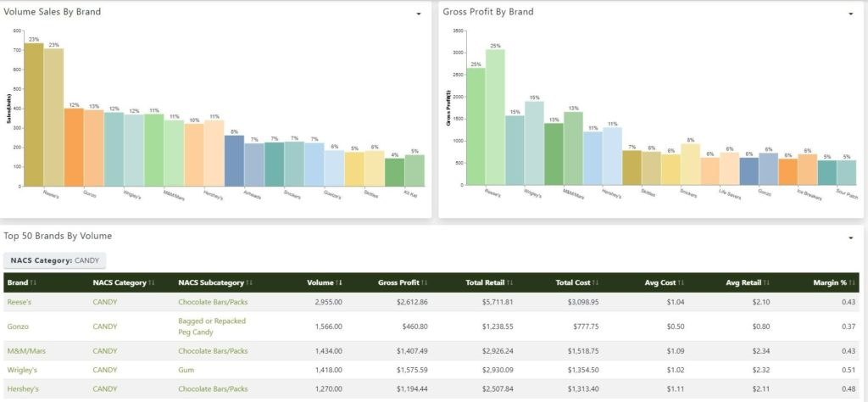The image size is (868, 402).
Task: Click total retail value $2,926.24
Action: tap(497, 351)
